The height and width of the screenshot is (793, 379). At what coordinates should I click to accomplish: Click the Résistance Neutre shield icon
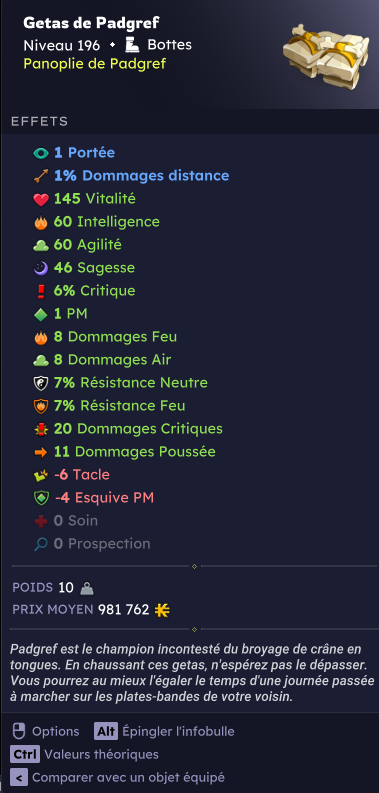41,383
